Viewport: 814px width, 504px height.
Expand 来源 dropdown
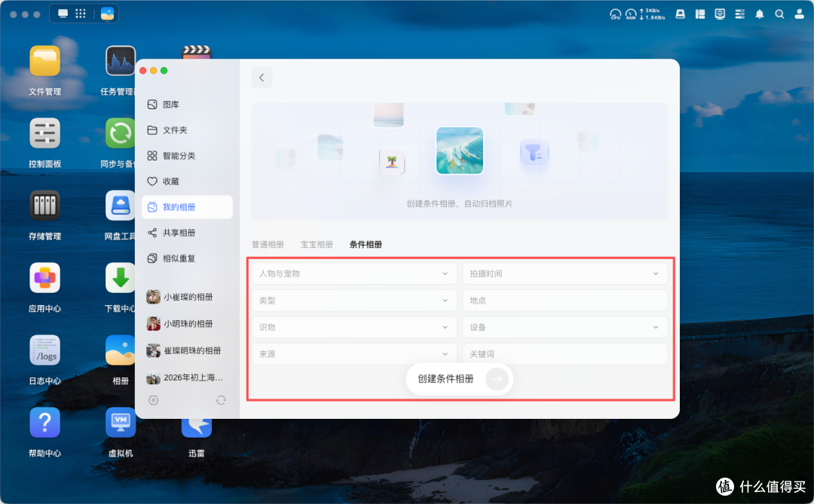(354, 355)
